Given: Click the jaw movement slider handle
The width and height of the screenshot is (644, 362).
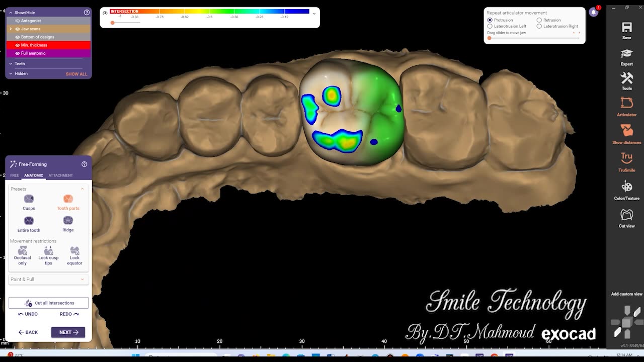Looking at the screenshot, I should pos(489,38).
